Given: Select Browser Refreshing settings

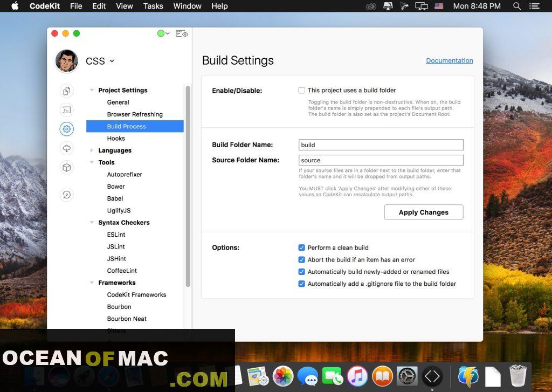Looking at the screenshot, I should [135, 114].
